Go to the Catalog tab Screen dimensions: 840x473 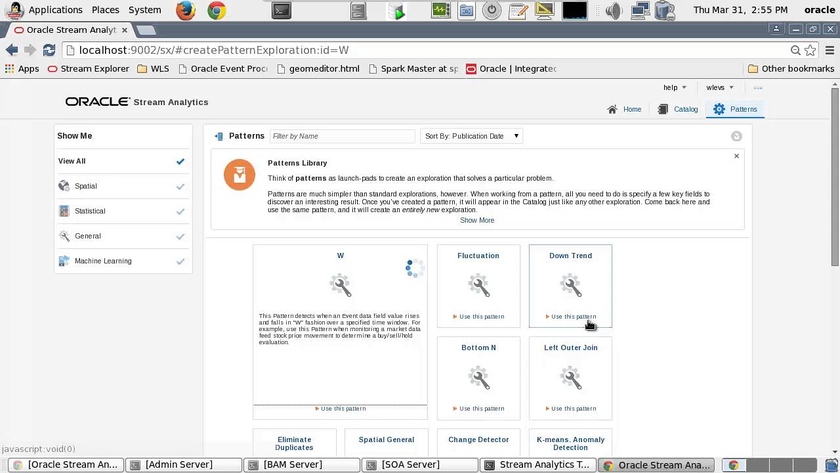(x=679, y=109)
